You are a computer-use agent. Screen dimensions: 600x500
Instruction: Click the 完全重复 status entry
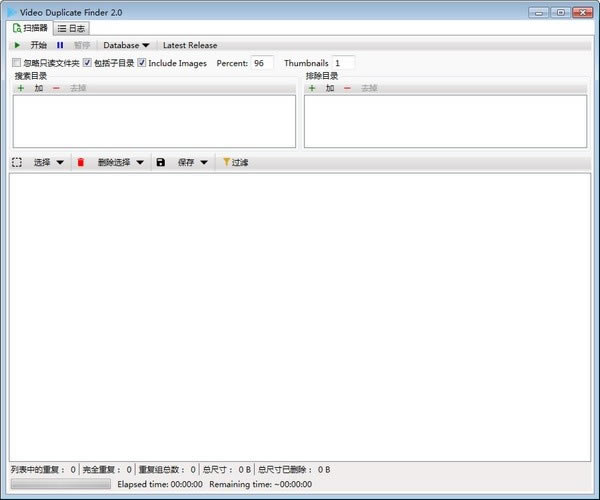pos(107,469)
